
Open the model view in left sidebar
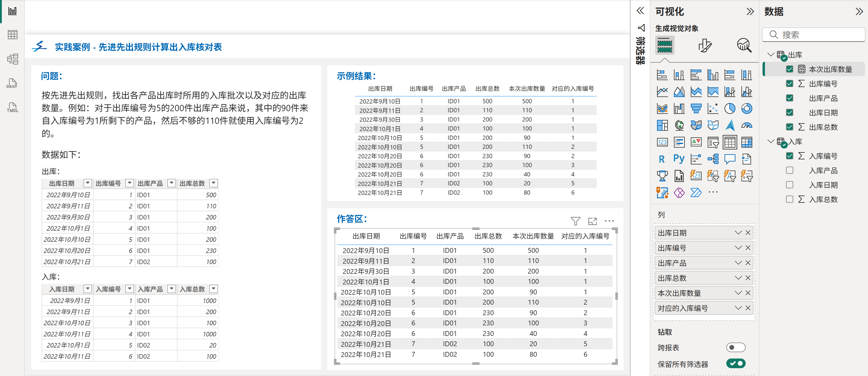(x=12, y=59)
